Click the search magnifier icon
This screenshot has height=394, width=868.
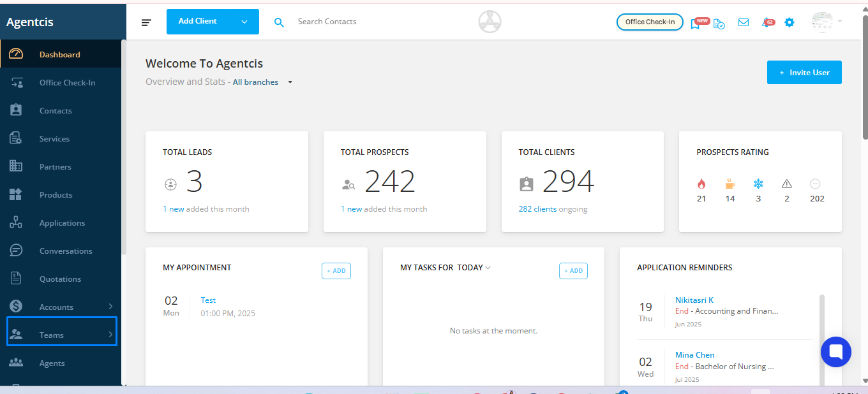pos(279,22)
